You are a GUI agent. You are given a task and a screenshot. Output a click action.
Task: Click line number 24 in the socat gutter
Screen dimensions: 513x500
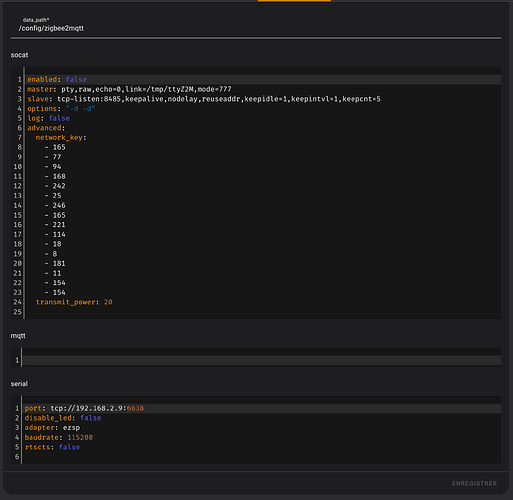[17, 302]
